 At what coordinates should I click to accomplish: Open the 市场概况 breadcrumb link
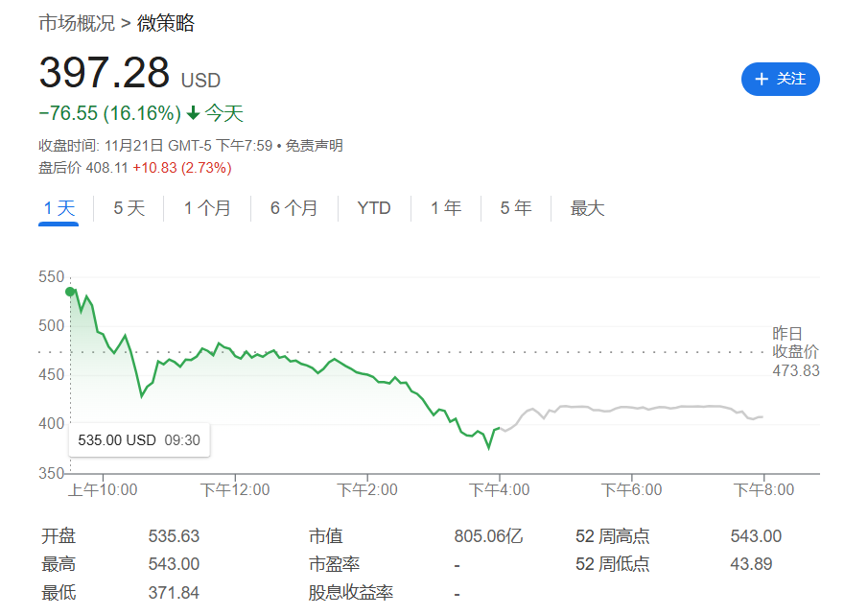coord(77,23)
